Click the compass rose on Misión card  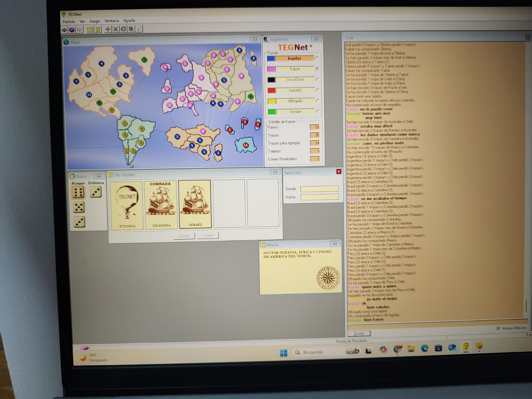pos(328,277)
